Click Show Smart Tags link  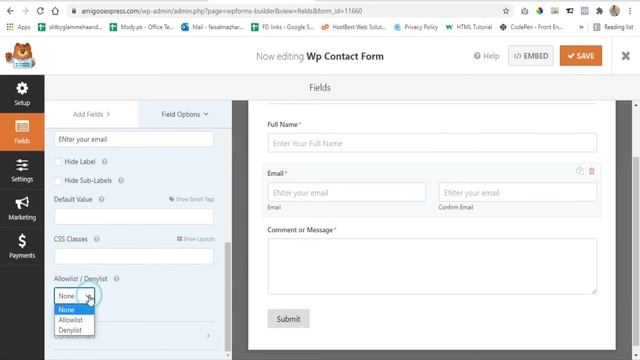click(192, 199)
